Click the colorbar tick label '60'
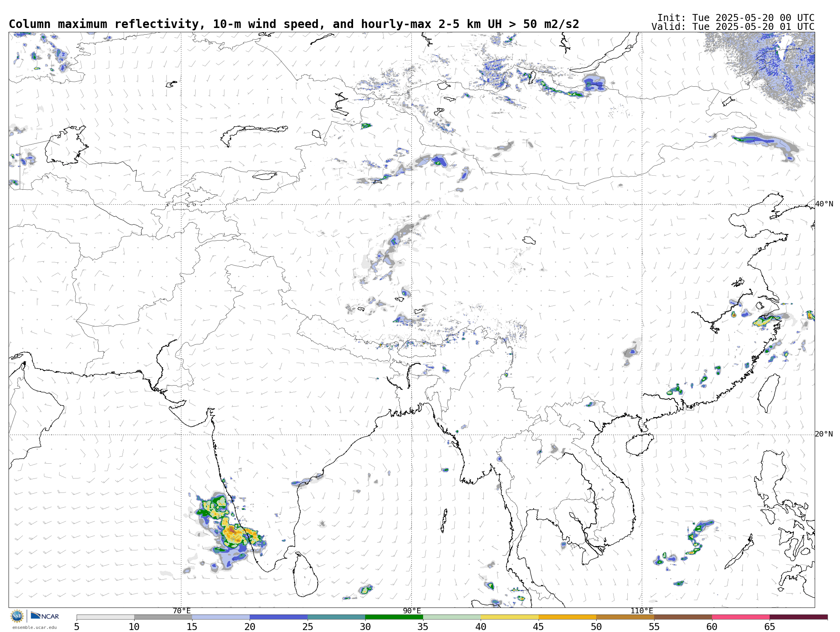 (x=712, y=627)
